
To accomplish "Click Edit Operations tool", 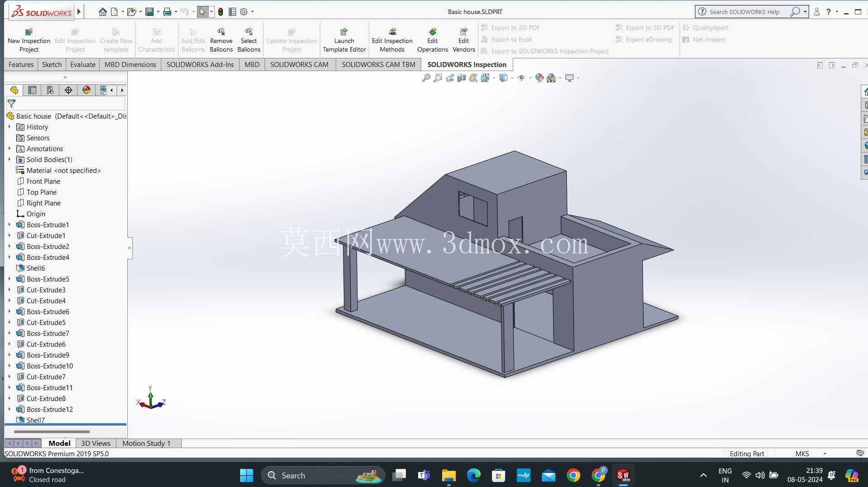I will (x=433, y=40).
